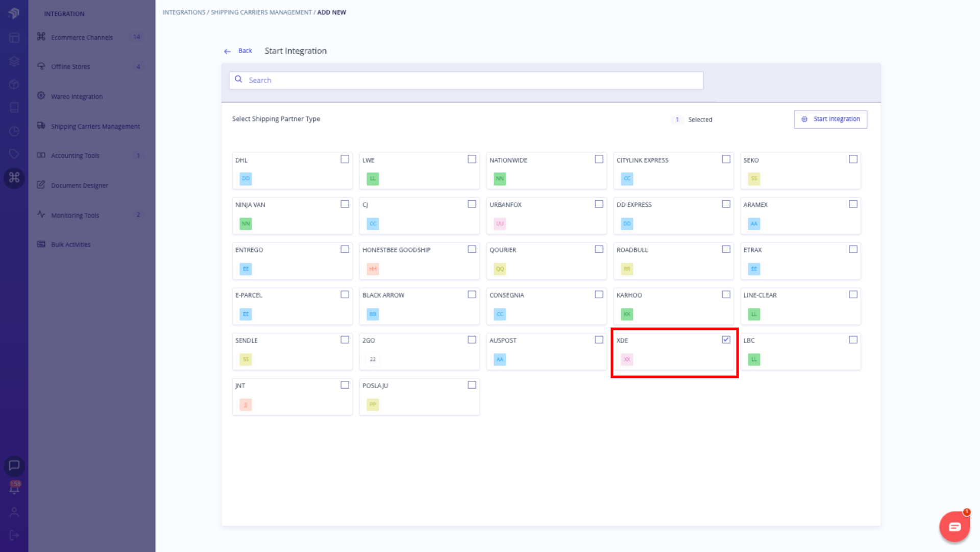Select the highlighted integration icon in left rail
The image size is (980, 552).
click(x=14, y=178)
